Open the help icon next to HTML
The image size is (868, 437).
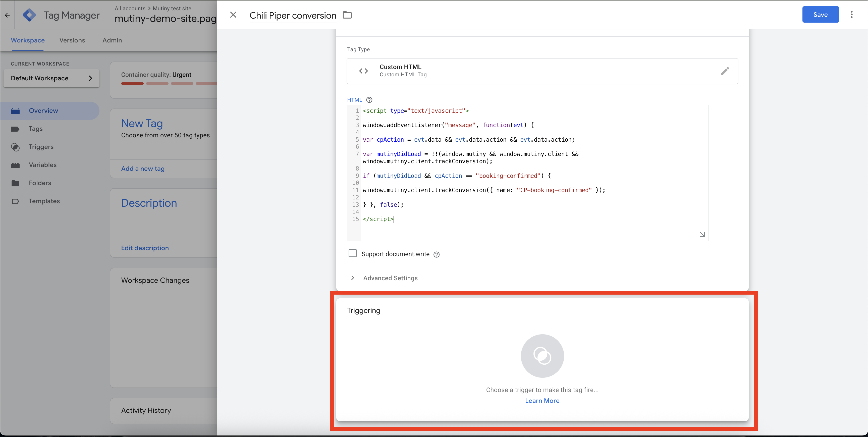pos(369,100)
